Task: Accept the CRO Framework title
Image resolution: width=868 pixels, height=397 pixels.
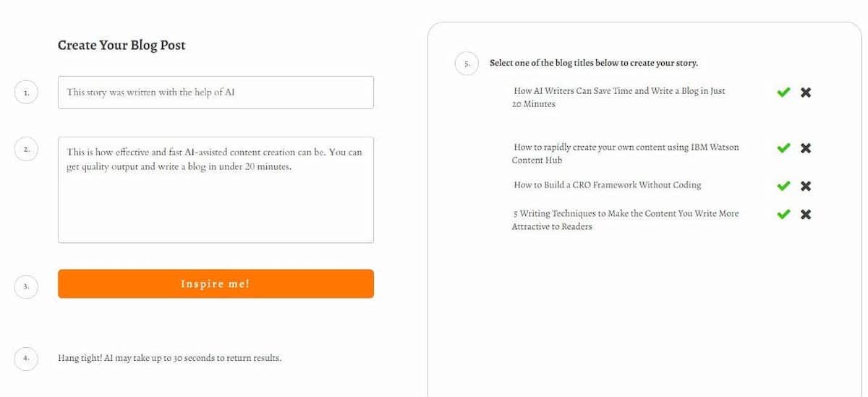Action: (x=783, y=186)
